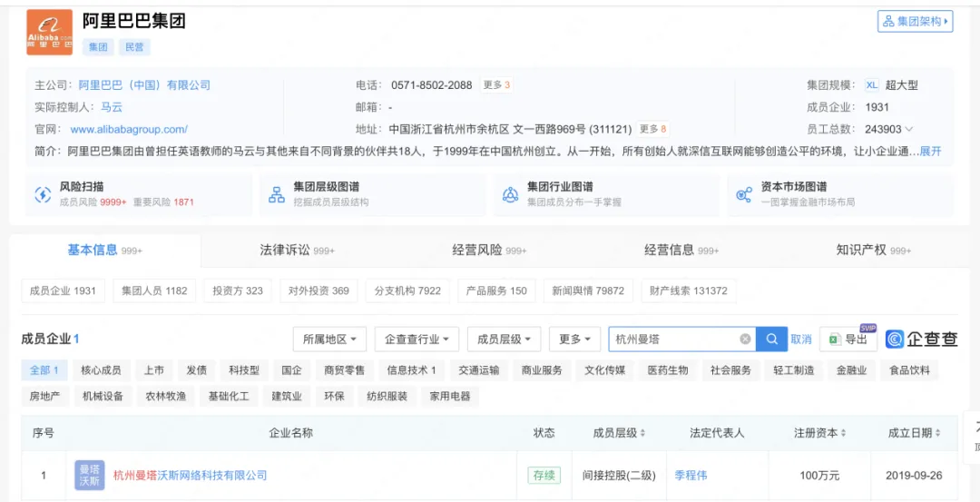Screen dimensions: 980x502
Task: Open 资本市场图谱 card title
Action: tap(794, 187)
